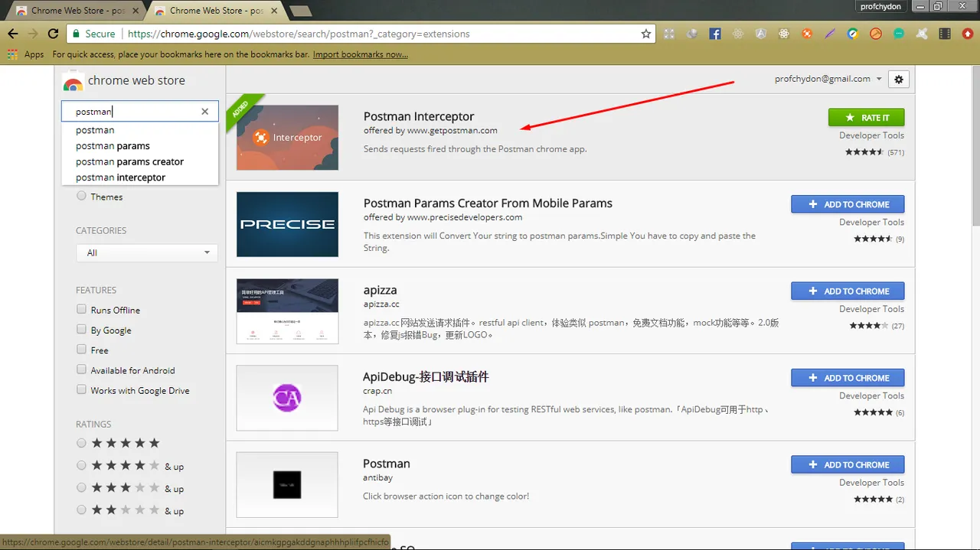Click the Import bookmarks now link
The width and height of the screenshot is (980, 550).
coord(360,54)
